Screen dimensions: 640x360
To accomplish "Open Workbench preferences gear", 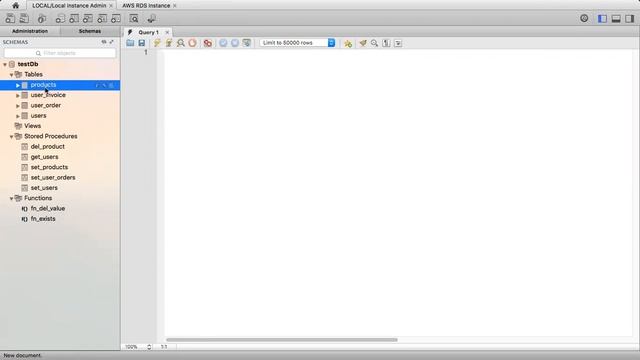I will pyautogui.click(x=584, y=18).
